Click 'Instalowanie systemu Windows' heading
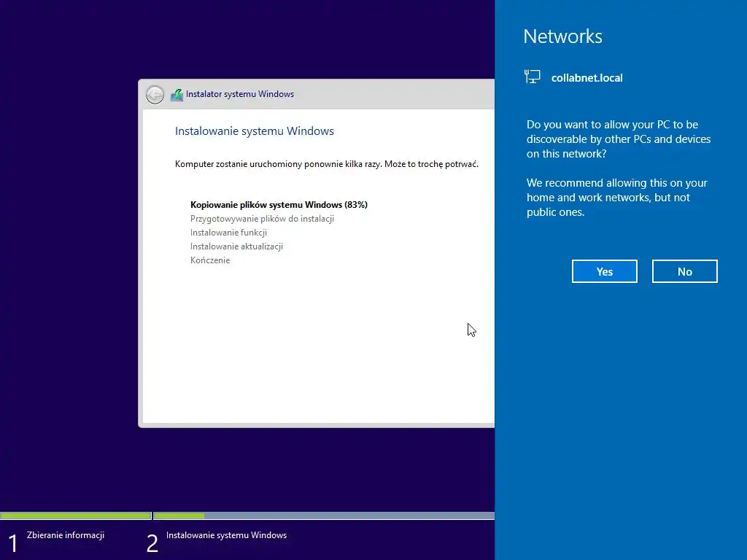The height and width of the screenshot is (560, 747). [x=255, y=131]
